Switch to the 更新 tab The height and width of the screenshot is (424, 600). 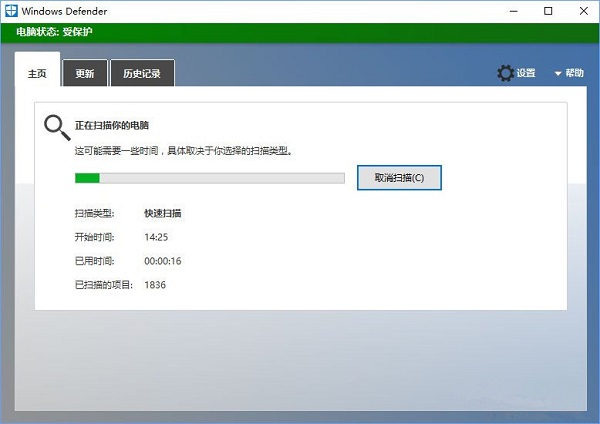(85, 73)
